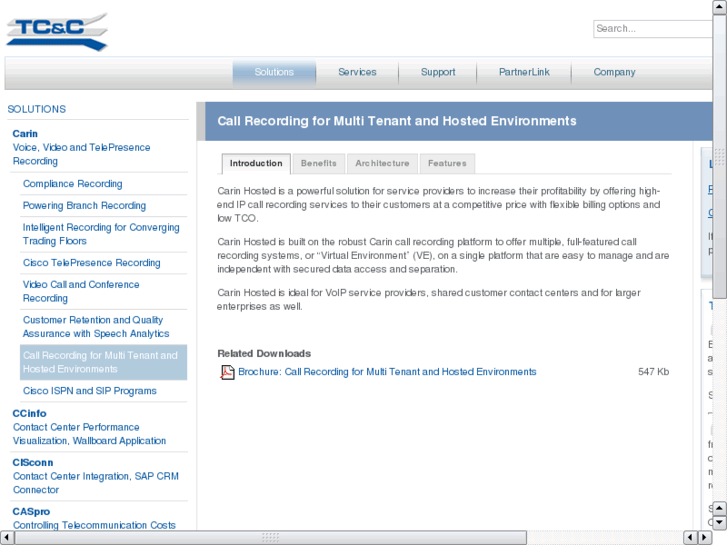Screen dimensions: 727x545
Task: Click the TC&C logo
Action: pos(57,32)
